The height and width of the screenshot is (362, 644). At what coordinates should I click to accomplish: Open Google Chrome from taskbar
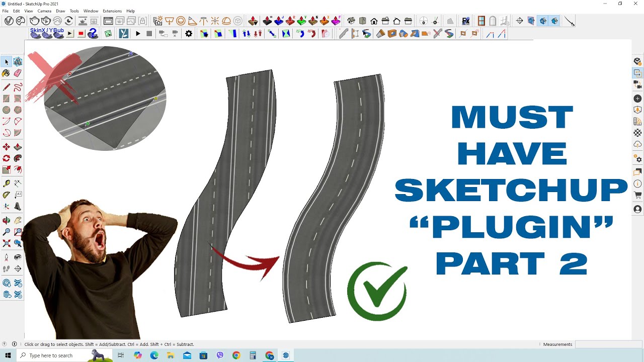[236, 355]
